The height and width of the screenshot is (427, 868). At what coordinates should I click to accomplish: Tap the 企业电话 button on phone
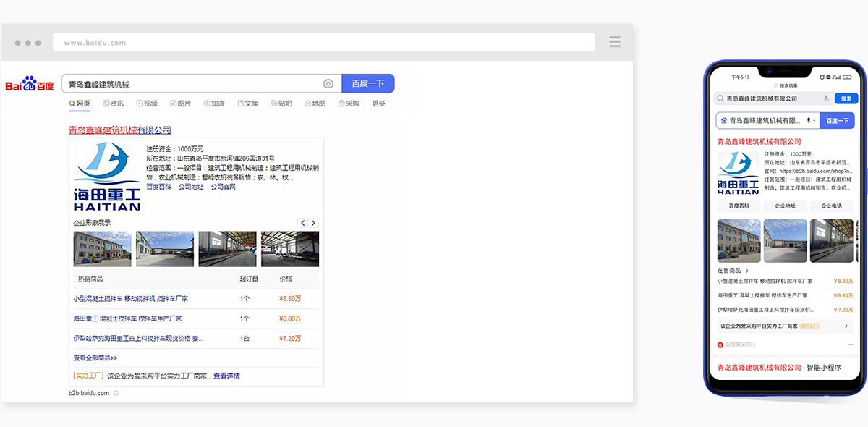point(832,206)
